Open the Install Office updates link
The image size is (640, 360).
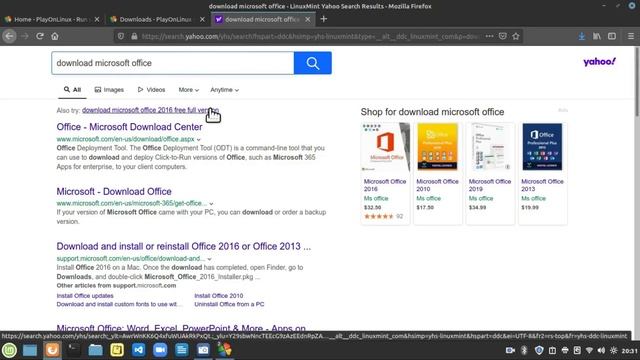pos(85,296)
